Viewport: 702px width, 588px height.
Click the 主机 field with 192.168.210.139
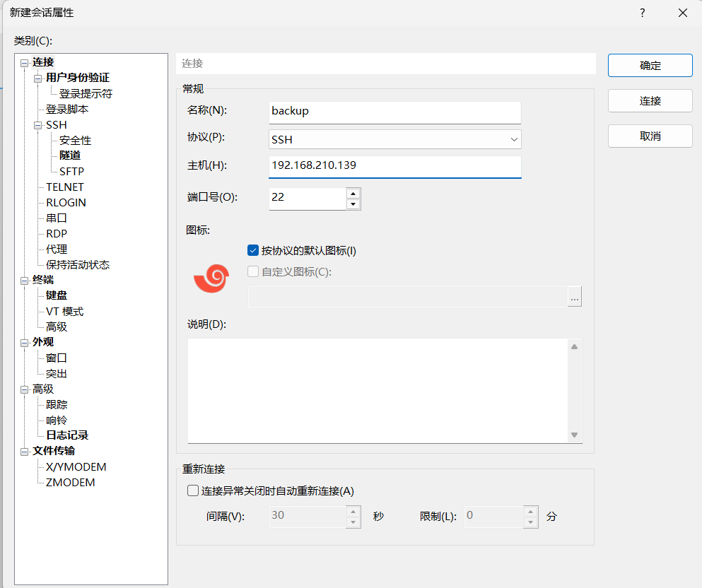[395, 167]
